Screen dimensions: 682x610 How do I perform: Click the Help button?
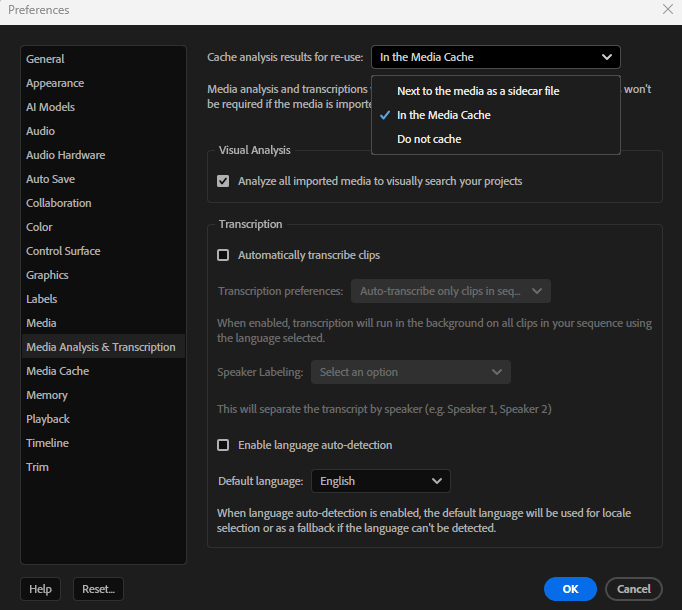click(40, 589)
